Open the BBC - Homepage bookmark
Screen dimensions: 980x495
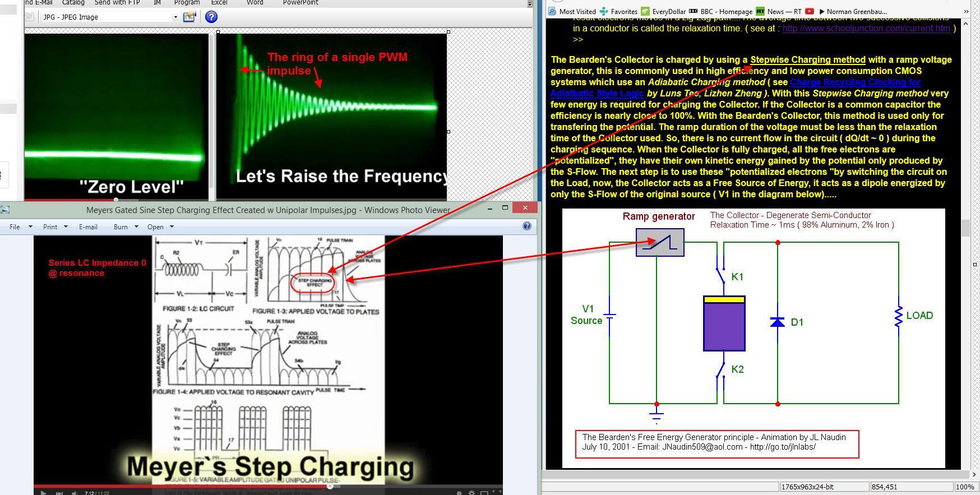pos(721,11)
